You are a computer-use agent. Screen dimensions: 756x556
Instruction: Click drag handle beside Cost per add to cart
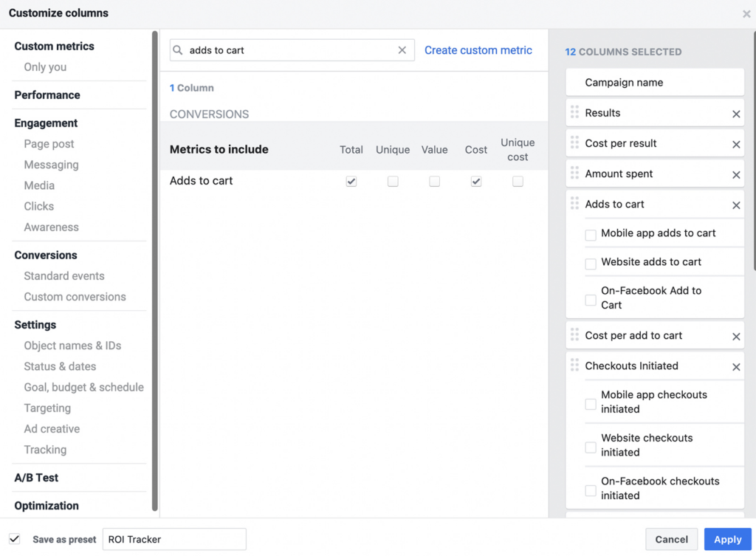point(574,335)
